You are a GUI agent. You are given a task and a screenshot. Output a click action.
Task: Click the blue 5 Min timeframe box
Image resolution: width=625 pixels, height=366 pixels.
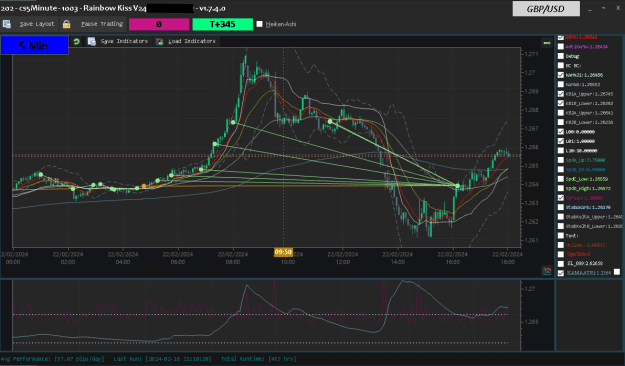34,45
